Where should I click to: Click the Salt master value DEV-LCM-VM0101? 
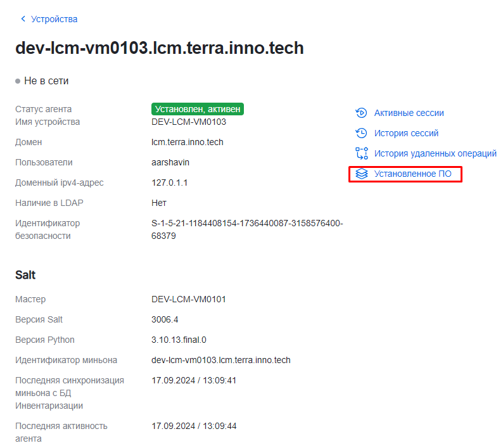pyautogui.click(x=189, y=299)
